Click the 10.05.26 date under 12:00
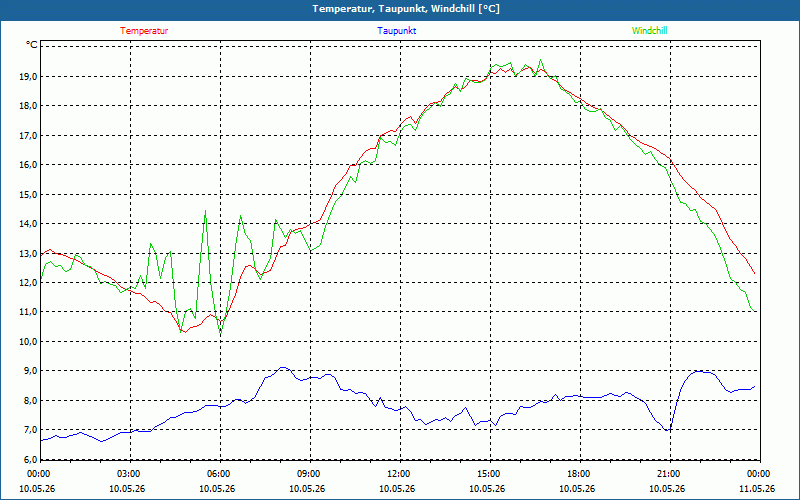This screenshot has height=500, width=800. tap(397, 489)
